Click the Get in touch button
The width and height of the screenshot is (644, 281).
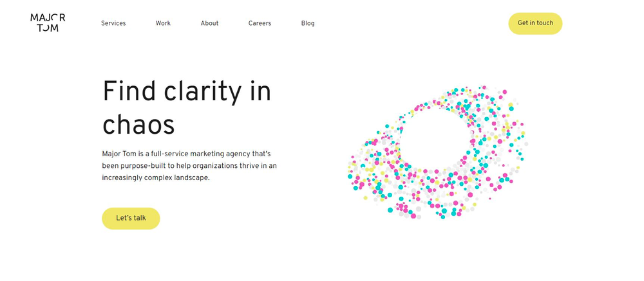click(x=535, y=23)
